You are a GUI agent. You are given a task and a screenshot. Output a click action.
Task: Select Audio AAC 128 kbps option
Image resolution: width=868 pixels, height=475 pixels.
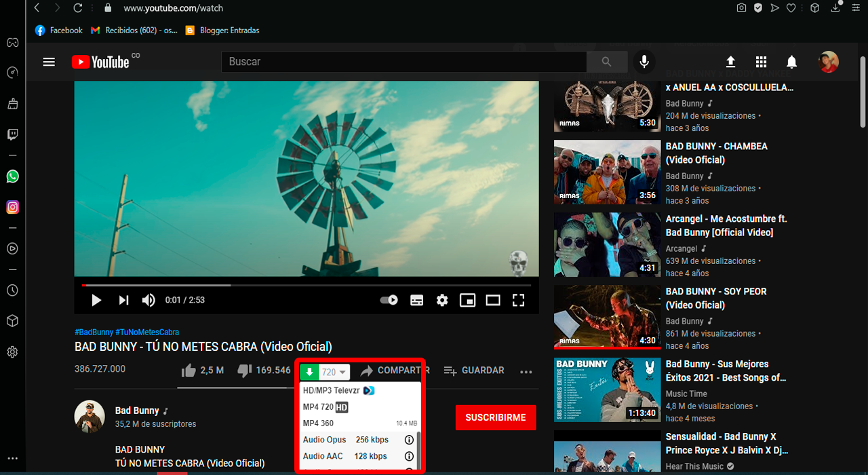pos(357,456)
